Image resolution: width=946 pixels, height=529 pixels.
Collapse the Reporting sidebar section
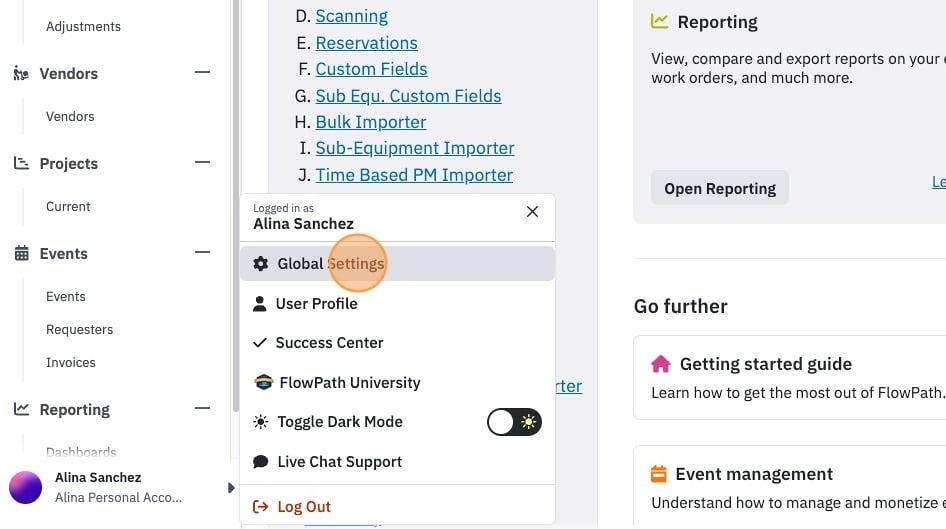coord(203,408)
